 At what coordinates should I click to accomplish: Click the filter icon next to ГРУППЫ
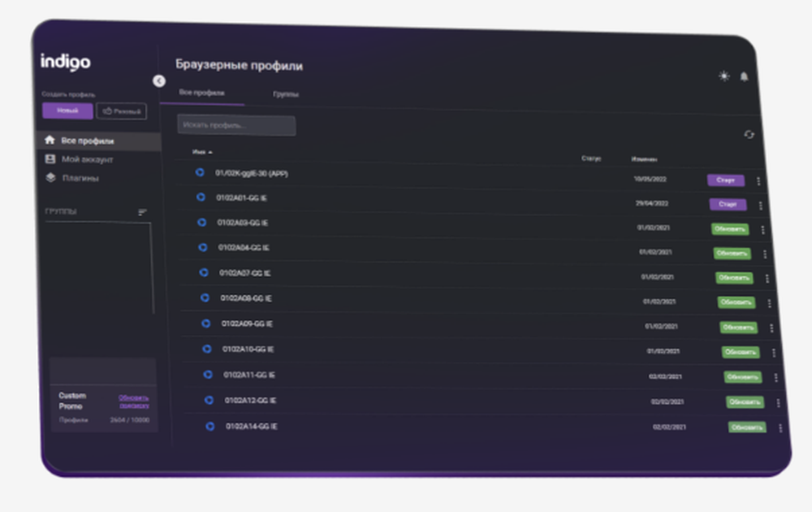point(144,210)
